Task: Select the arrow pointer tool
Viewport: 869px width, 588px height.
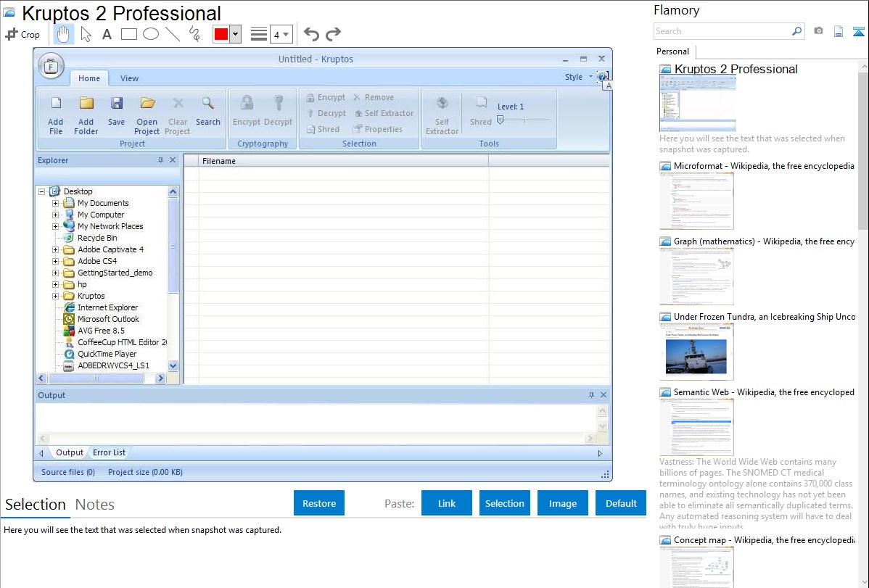Action: [x=86, y=34]
